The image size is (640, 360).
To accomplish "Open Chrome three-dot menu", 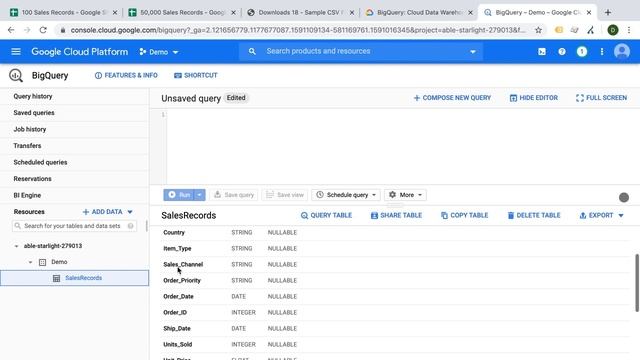I will tap(629, 30).
